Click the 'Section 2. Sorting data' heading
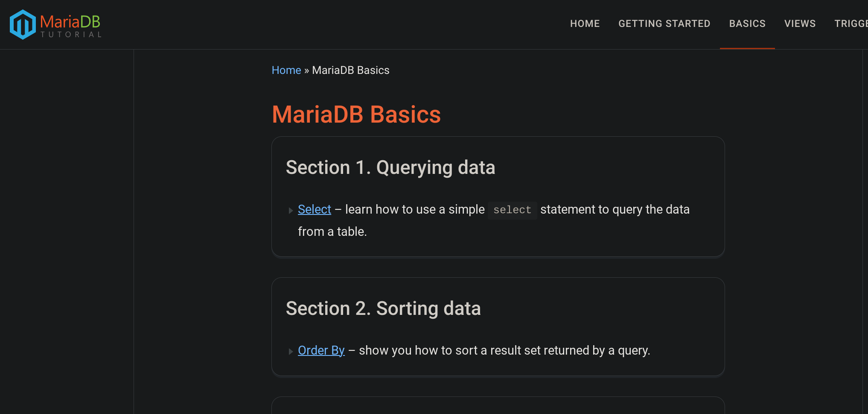Image resolution: width=868 pixels, height=414 pixels. [x=383, y=308]
